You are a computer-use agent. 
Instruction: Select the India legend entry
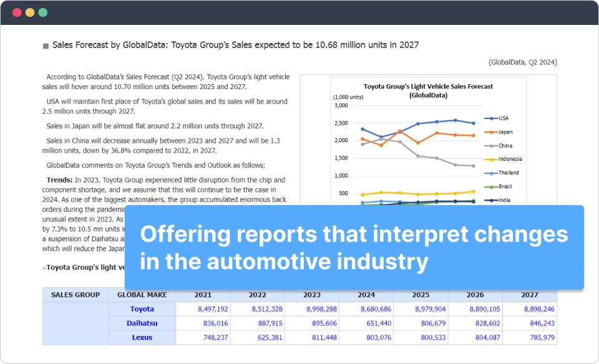(x=497, y=200)
